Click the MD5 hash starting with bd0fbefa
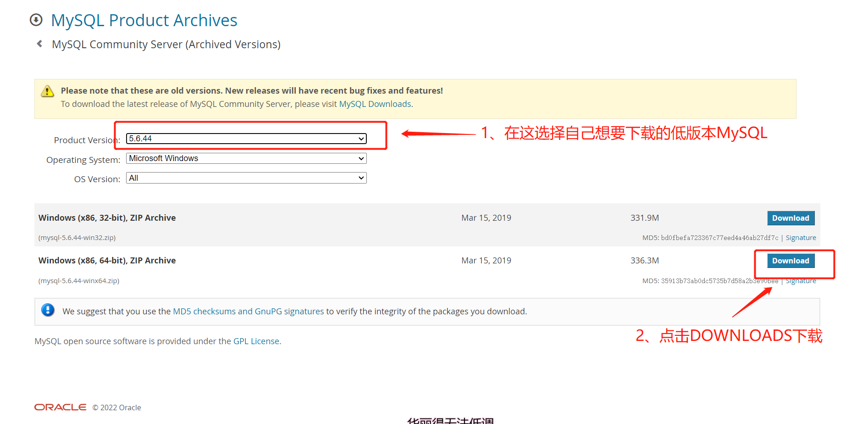This screenshot has height=424, width=868. point(719,238)
